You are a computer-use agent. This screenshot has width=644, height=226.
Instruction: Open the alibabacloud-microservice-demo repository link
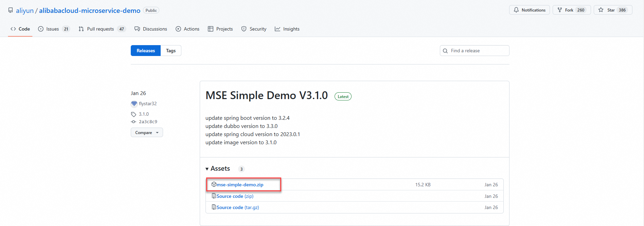click(x=90, y=11)
